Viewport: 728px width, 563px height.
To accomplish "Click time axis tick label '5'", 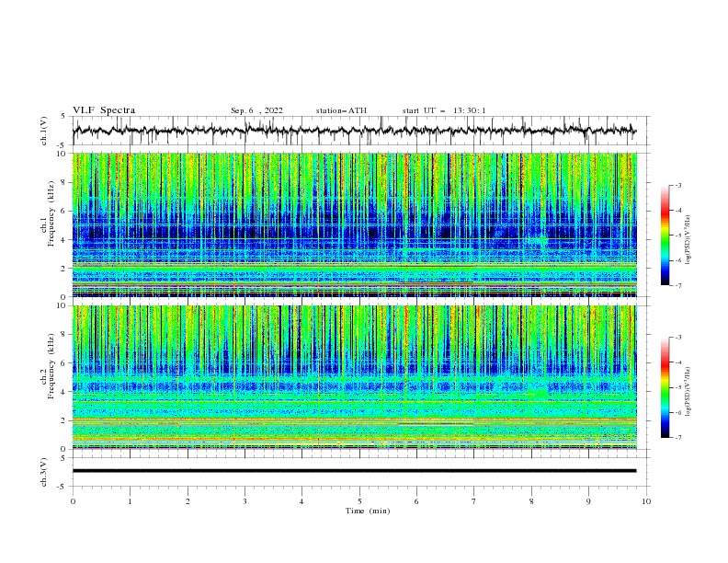I will (x=359, y=501).
